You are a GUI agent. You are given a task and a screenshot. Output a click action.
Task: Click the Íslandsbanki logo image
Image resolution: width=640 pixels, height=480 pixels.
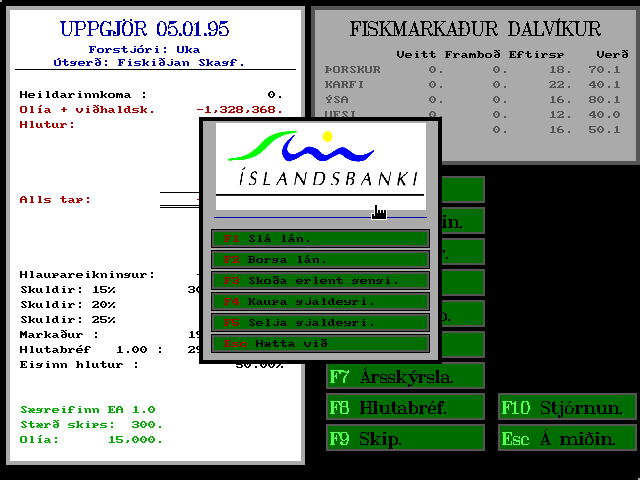321,167
